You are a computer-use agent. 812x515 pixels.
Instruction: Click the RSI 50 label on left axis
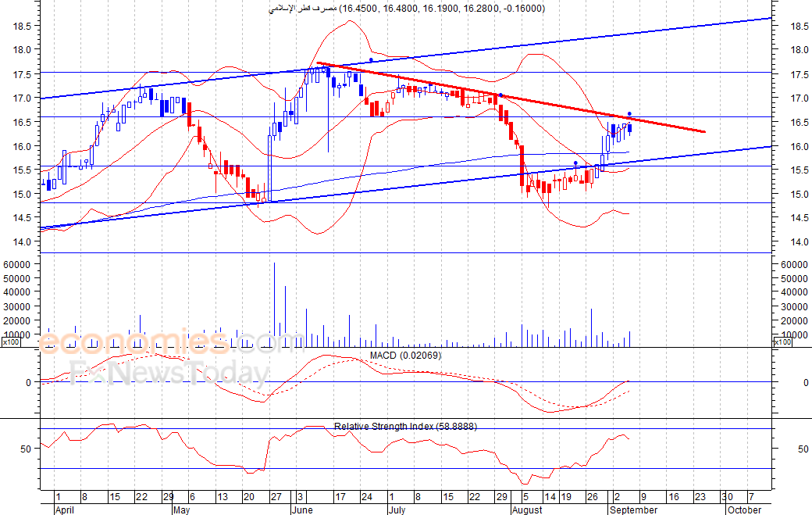[x=26, y=449]
